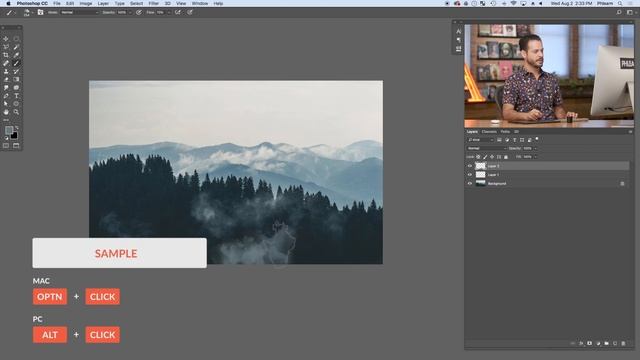Toggle lock all padlock
This screenshot has height=360, width=640.
click(506, 157)
